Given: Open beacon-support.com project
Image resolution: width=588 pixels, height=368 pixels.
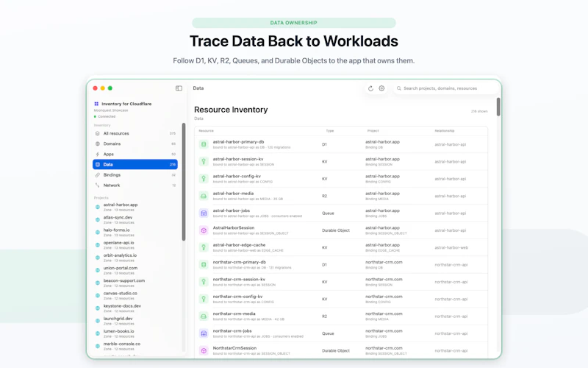Looking at the screenshot, I should [x=135, y=283].
